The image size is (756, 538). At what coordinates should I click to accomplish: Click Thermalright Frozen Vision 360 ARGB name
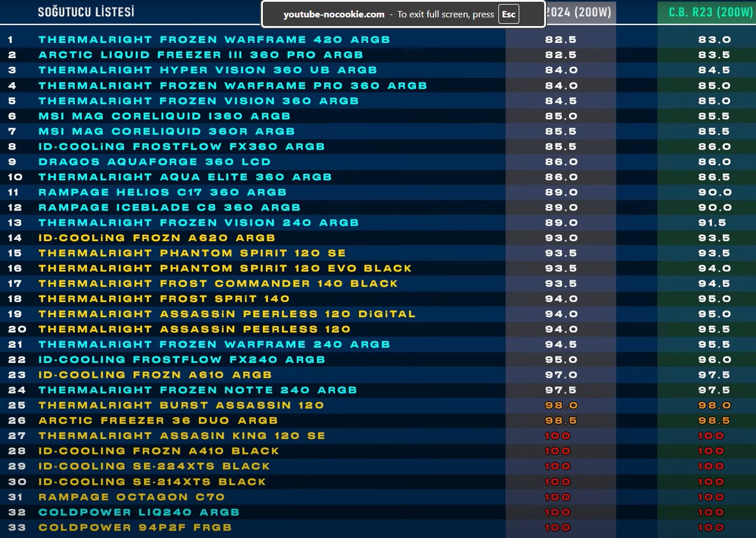click(198, 101)
